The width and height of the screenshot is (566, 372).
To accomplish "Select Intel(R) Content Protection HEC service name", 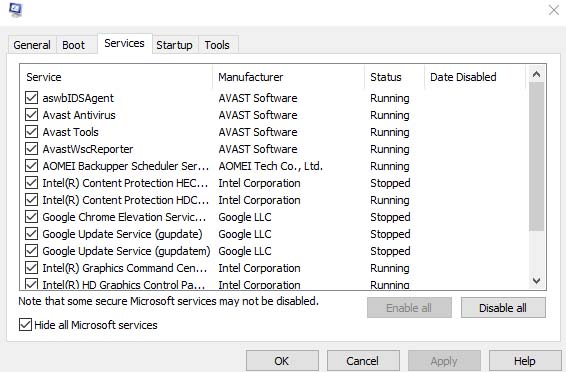I will pyautogui.click(x=125, y=183).
